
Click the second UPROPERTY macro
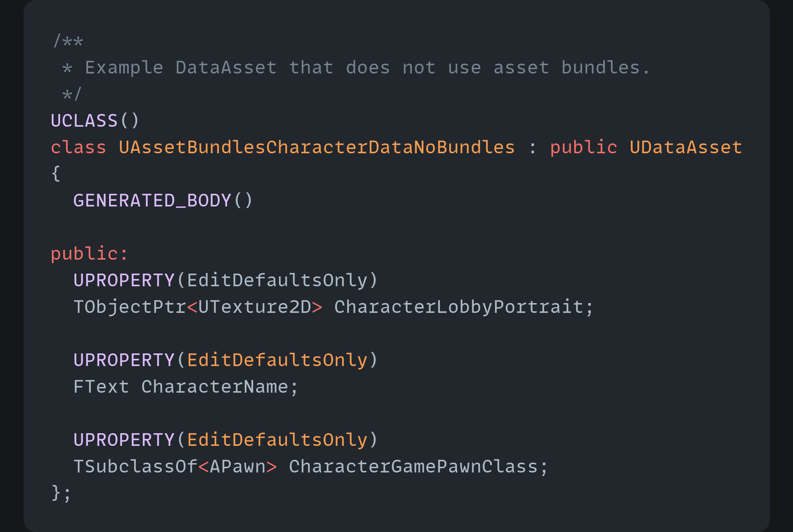pyautogui.click(x=124, y=360)
